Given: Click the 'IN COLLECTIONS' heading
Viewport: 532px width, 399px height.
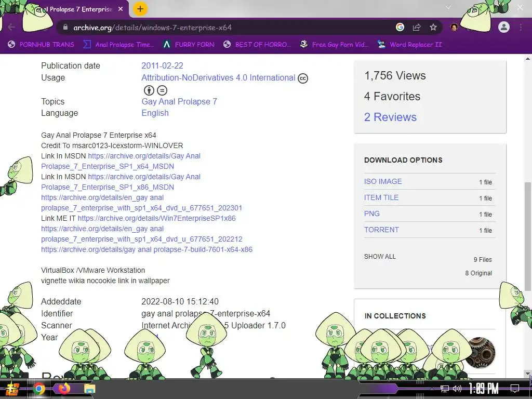Looking at the screenshot, I should (395, 316).
